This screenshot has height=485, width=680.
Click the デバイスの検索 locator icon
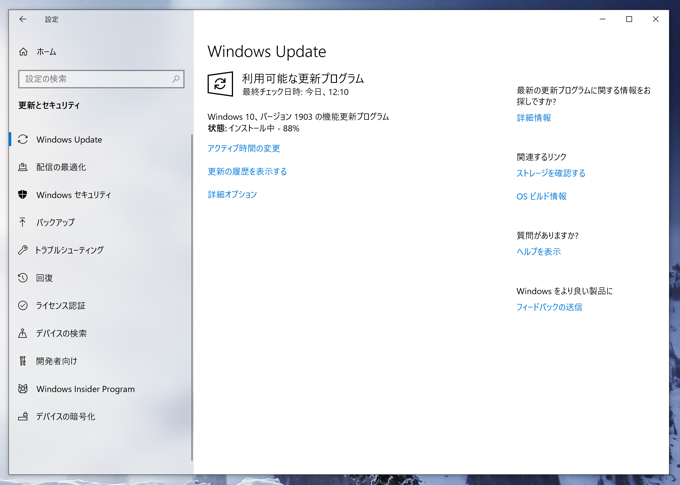pyautogui.click(x=23, y=333)
